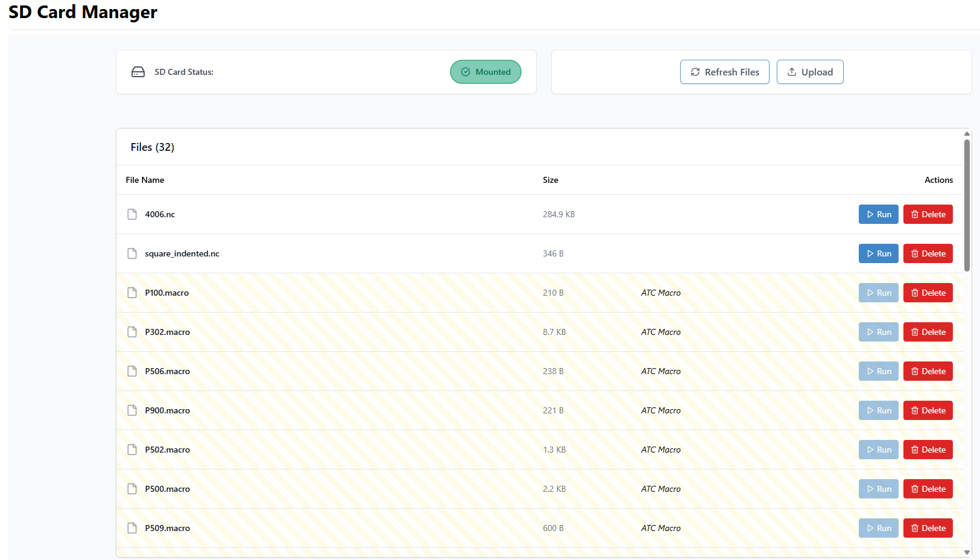
Task: Click the file icon beside P100.macro
Action: tap(132, 293)
